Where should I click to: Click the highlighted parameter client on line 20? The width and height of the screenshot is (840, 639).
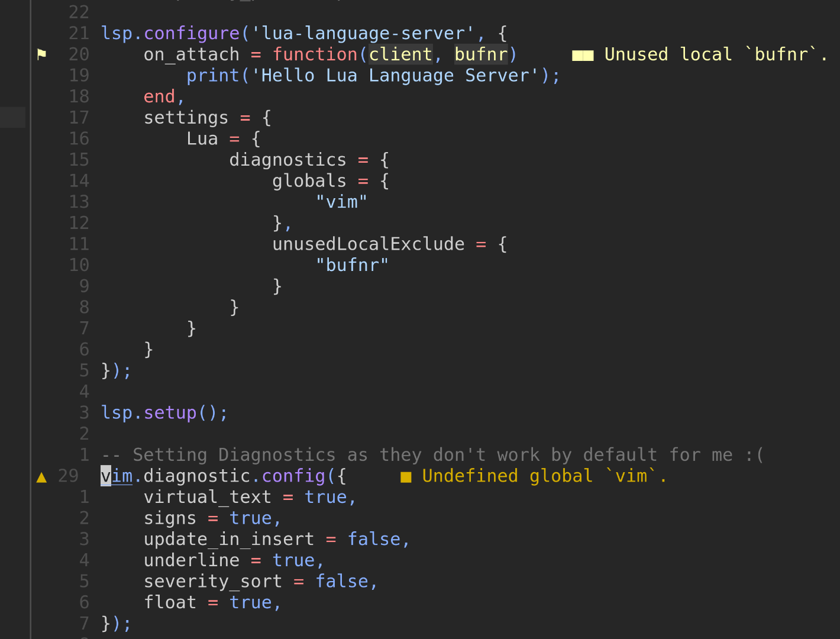point(400,54)
